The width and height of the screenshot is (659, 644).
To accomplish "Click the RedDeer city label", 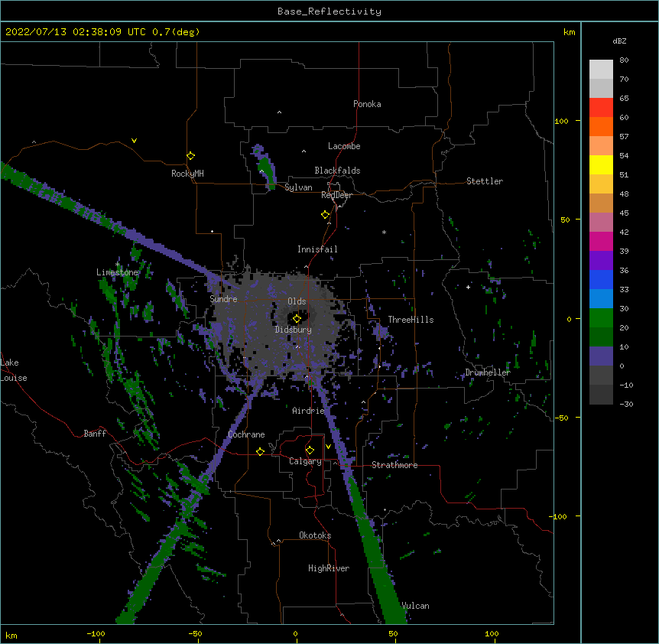I will pos(336,195).
